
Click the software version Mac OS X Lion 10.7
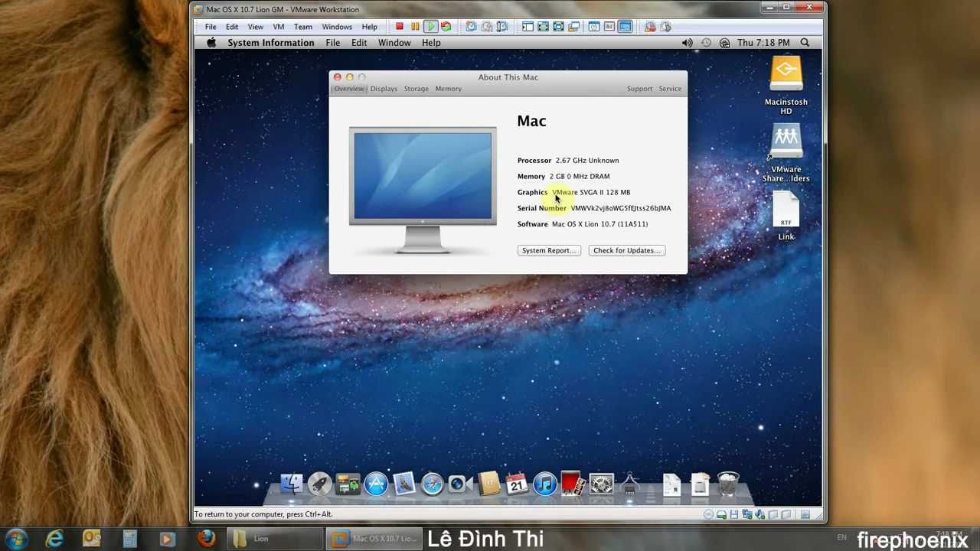pyautogui.click(x=599, y=224)
